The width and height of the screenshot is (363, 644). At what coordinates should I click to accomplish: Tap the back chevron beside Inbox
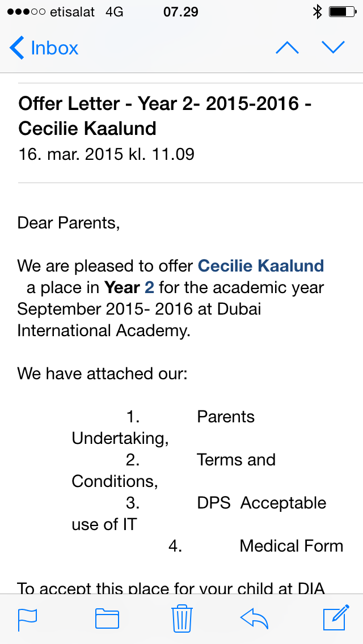pyautogui.click(x=17, y=48)
